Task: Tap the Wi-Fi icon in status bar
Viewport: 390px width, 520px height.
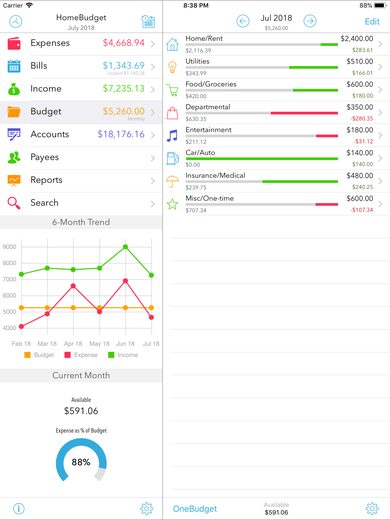Action: tap(30, 5)
